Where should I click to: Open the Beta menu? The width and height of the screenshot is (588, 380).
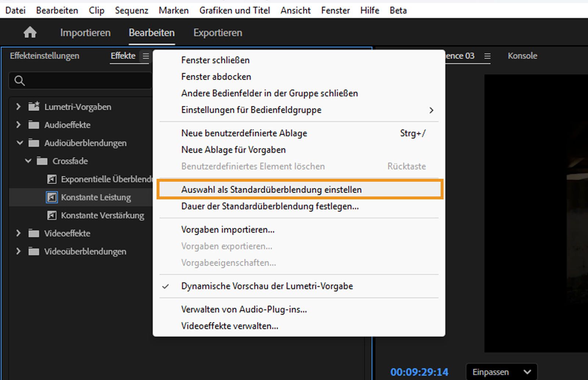(x=398, y=10)
